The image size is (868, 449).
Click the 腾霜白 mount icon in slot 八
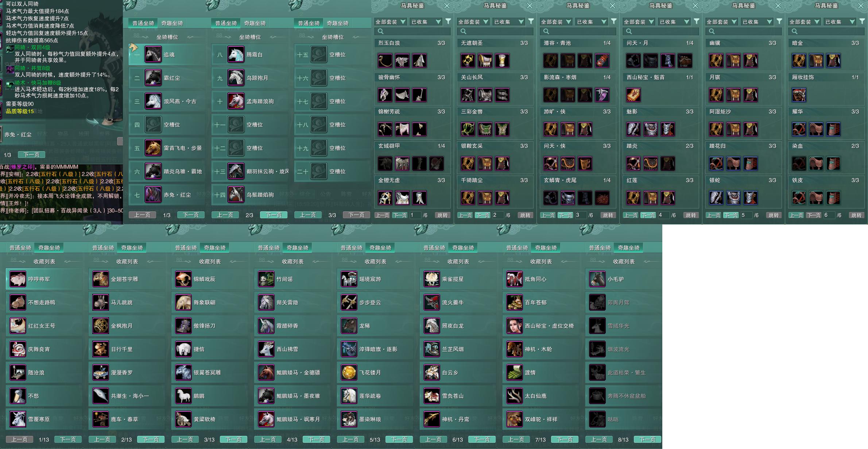236,54
